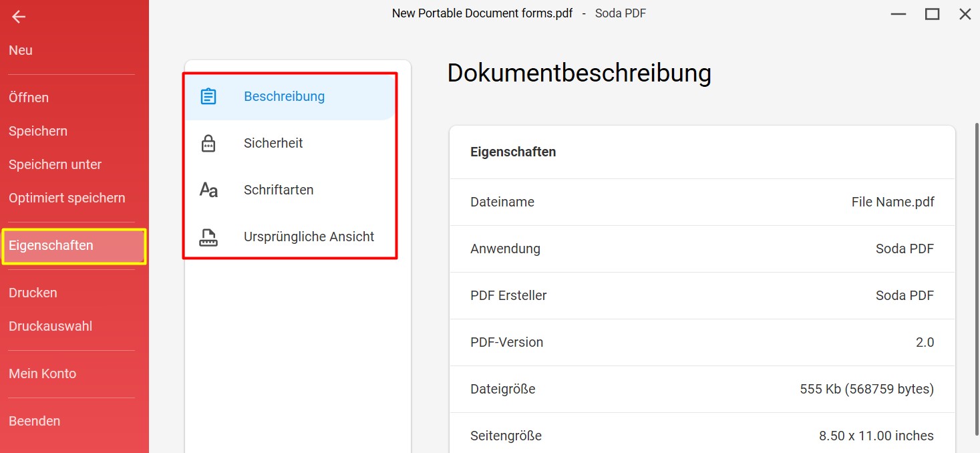
Task: Switch to the Beschreibung tab
Action: pyautogui.click(x=290, y=96)
